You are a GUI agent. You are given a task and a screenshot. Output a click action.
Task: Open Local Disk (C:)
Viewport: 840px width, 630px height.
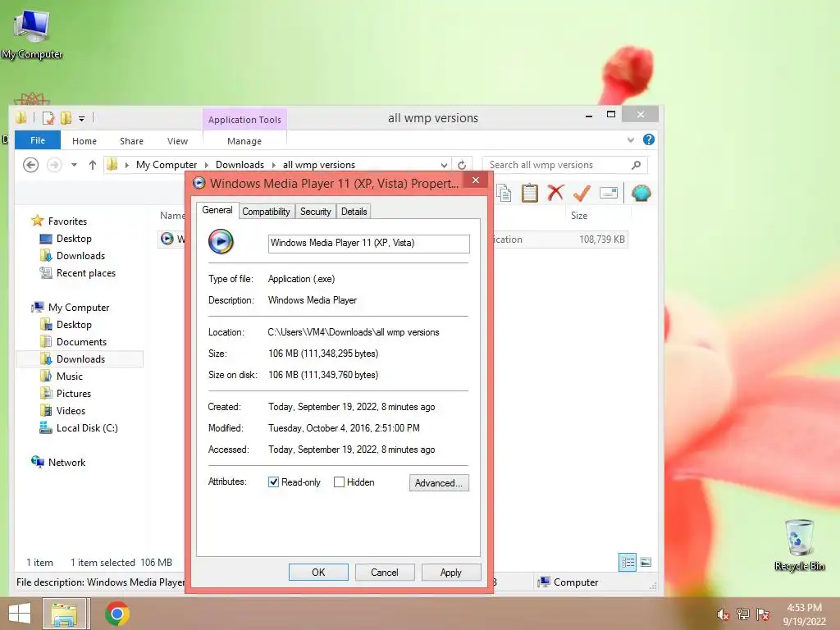[x=87, y=427]
